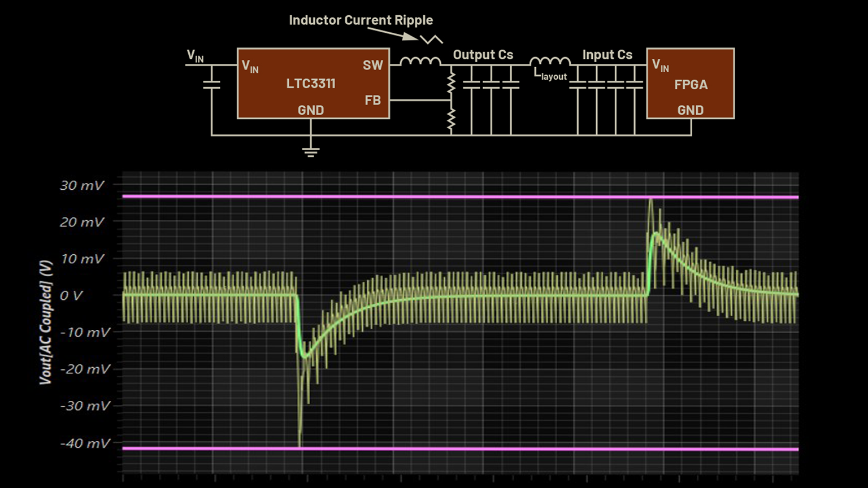Click the 30 mV y-axis label
The width and height of the screenshot is (868, 488).
coord(83,186)
